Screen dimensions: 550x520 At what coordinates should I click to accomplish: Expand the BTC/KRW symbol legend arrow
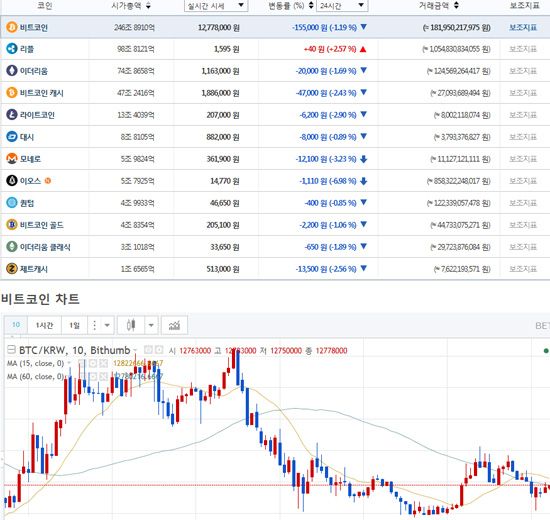click(x=135, y=350)
